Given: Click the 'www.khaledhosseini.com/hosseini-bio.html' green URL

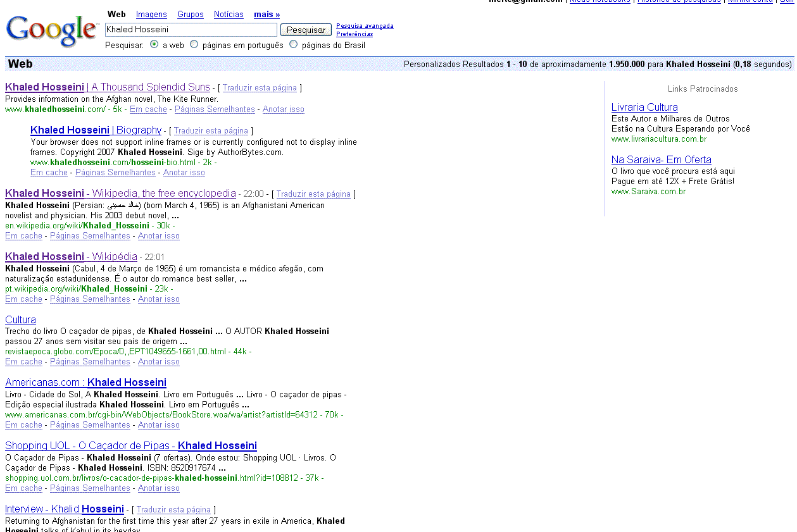Looking at the screenshot, I should (x=113, y=163).
